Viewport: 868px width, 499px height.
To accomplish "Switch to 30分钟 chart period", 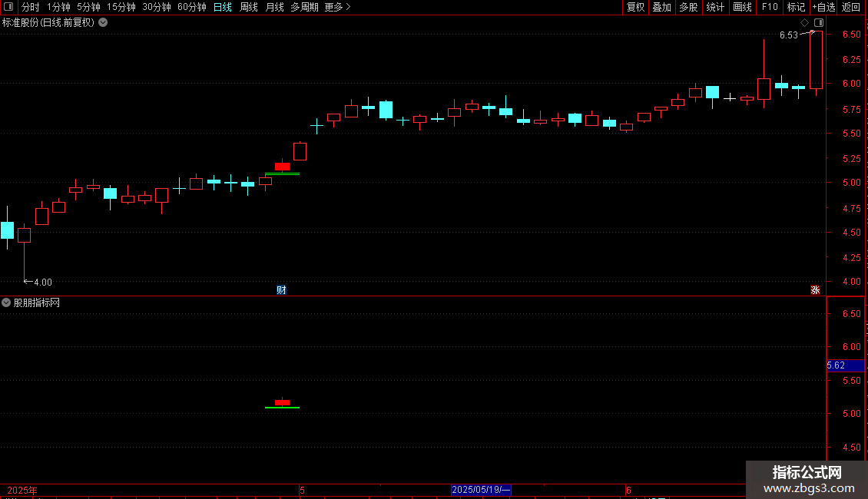I will [x=157, y=7].
